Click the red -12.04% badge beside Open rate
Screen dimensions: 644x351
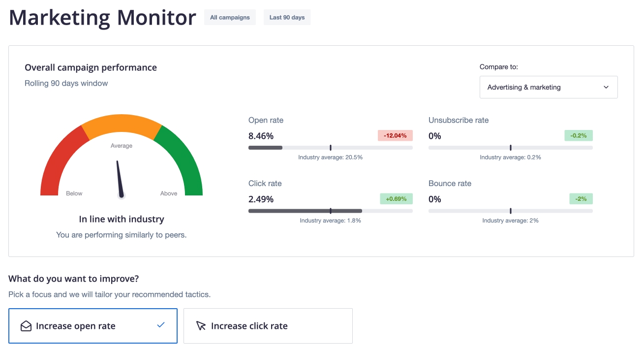tap(395, 135)
